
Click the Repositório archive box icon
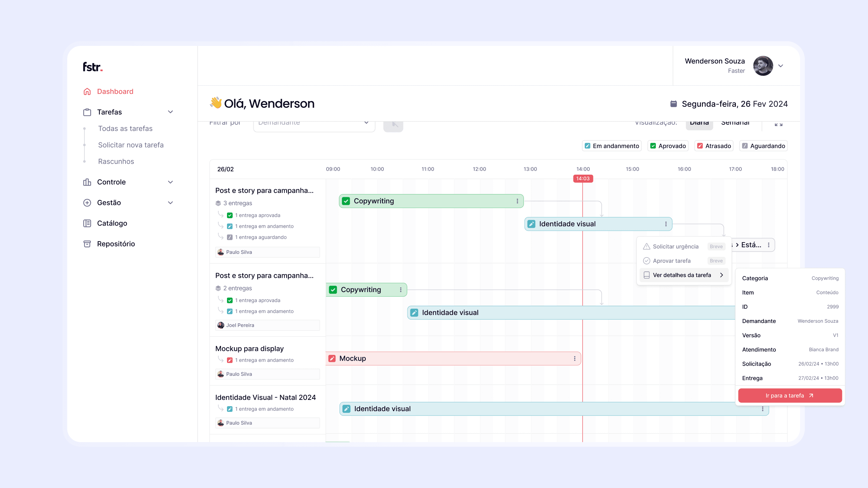(87, 244)
